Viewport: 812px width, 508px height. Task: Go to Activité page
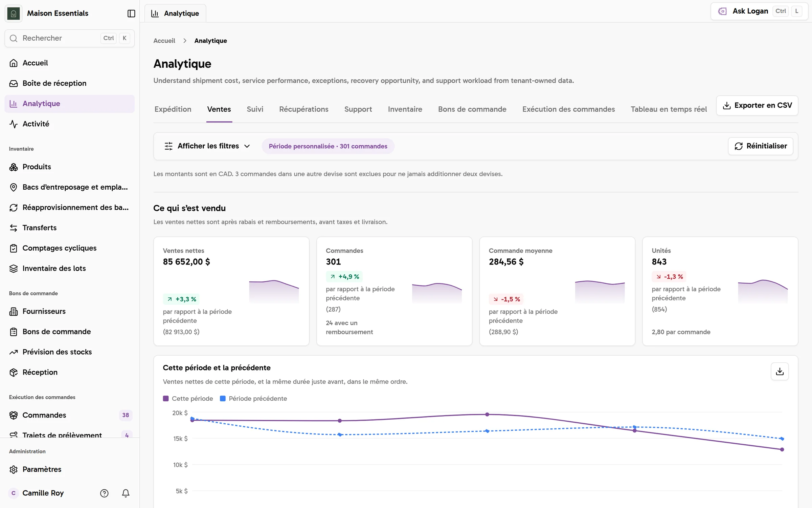69,124
